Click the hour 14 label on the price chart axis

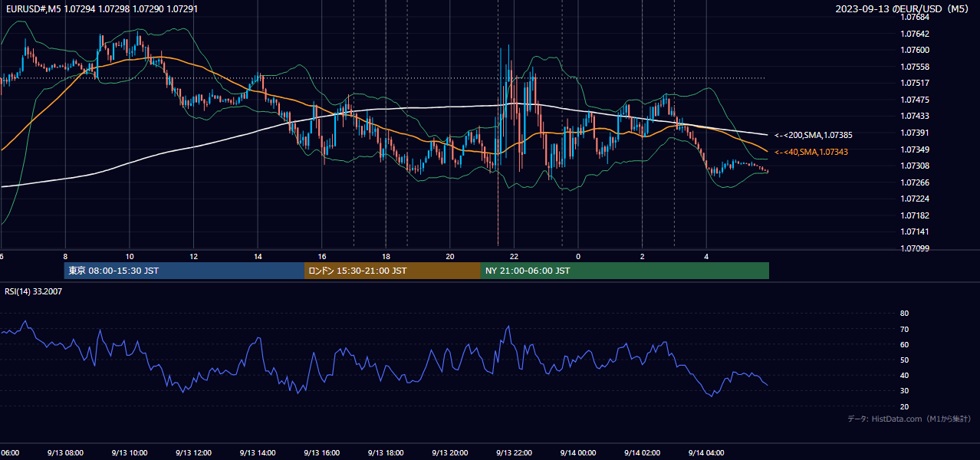[x=258, y=256]
